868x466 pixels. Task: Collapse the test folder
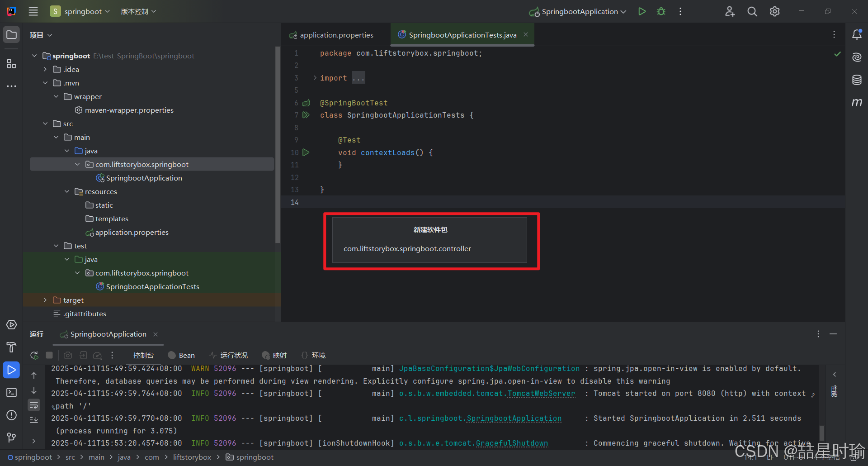pyautogui.click(x=56, y=246)
